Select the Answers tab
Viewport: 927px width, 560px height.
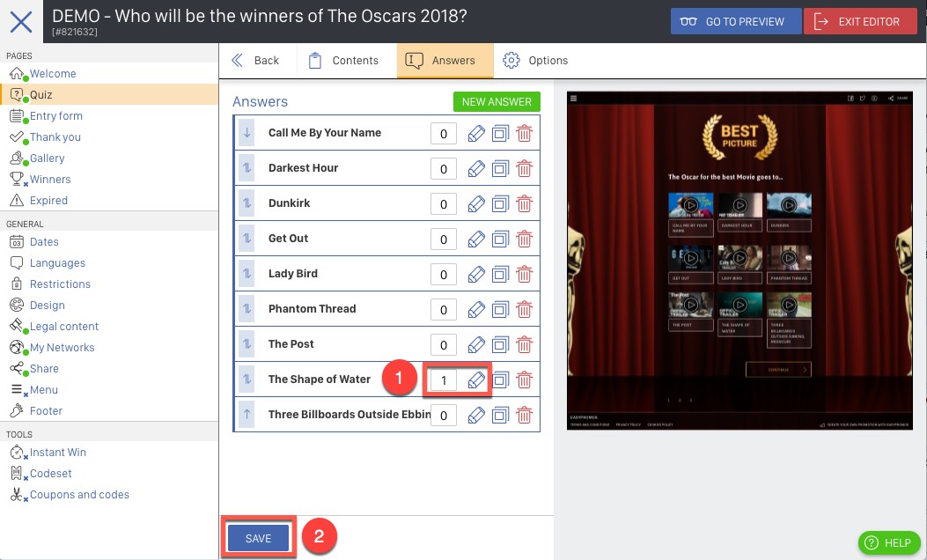click(445, 61)
